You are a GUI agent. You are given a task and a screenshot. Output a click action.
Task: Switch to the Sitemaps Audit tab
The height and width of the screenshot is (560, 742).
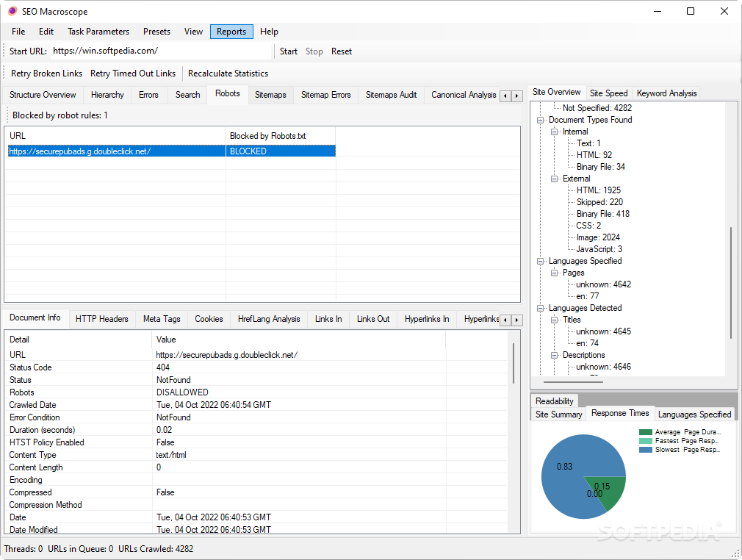pos(391,95)
